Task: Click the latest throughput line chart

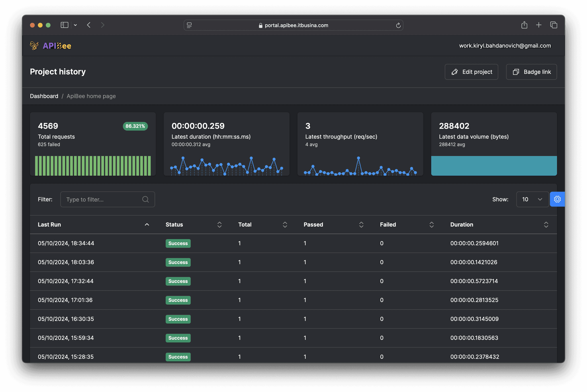Action: [360, 166]
